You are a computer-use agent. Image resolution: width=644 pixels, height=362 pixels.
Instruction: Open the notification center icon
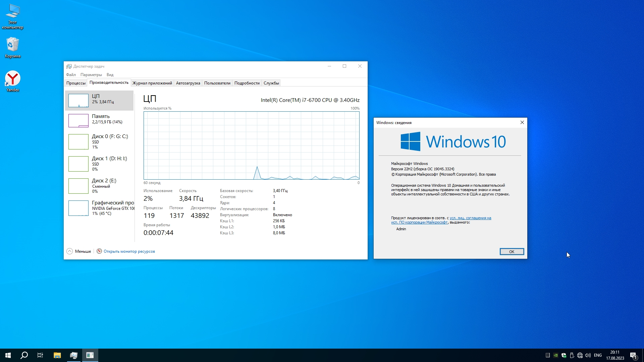pyautogui.click(x=633, y=355)
